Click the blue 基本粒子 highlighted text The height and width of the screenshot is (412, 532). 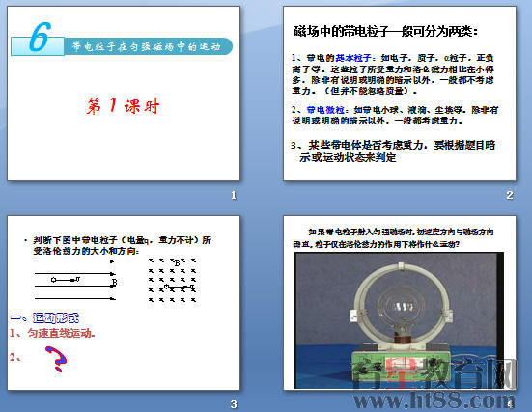click(x=353, y=58)
